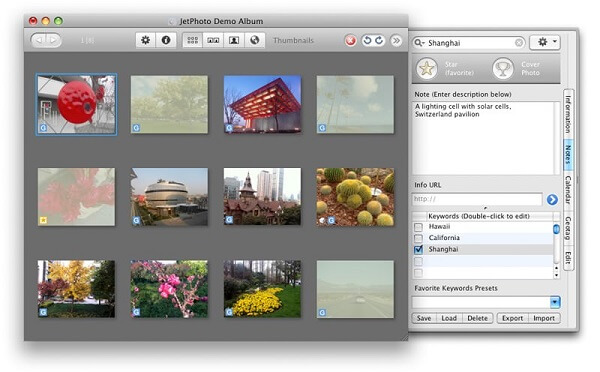Switch to thumbnails grid view
Screen dimensions: 600x372
pyautogui.click(x=192, y=40)
